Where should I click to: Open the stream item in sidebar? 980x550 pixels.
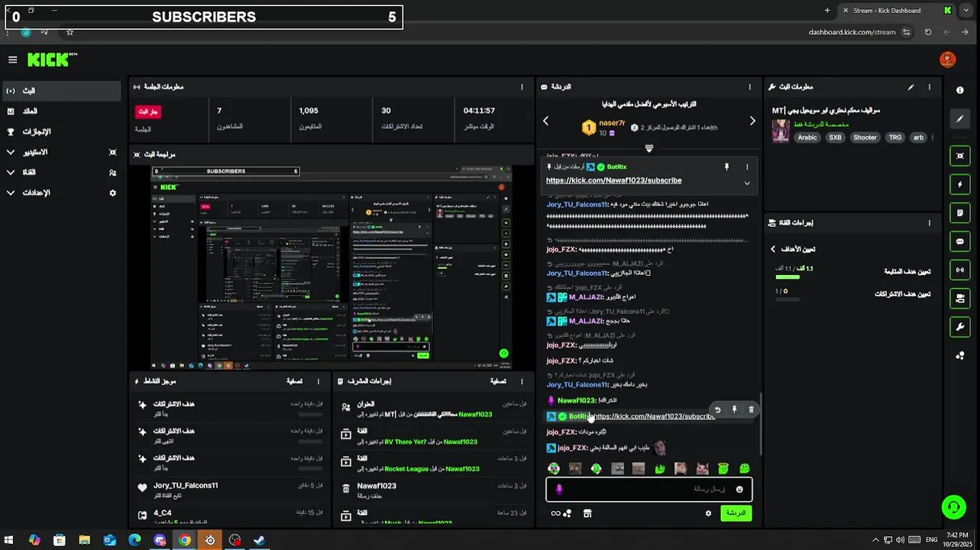61,91
